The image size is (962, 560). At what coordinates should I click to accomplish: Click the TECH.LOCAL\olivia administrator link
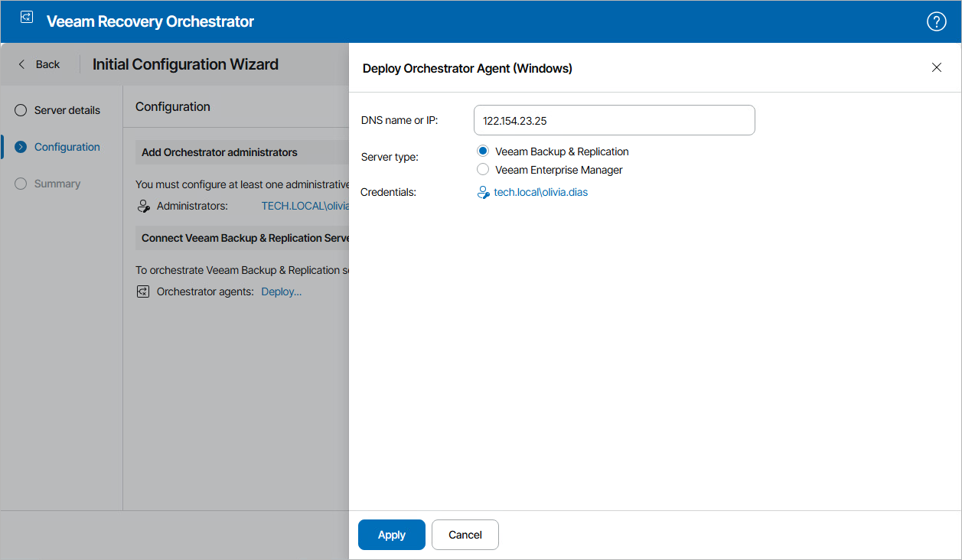pyautogui.click(x=306, y=205)
